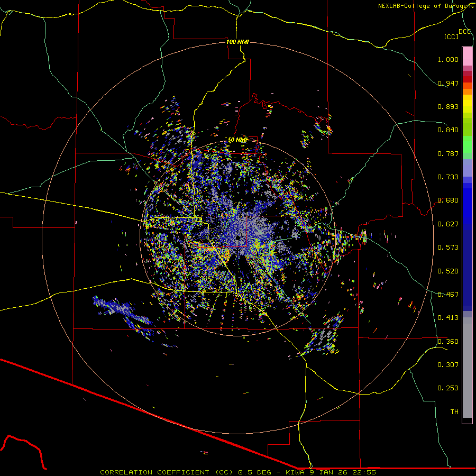
Task: Click the 0.893 legend value
Action: click(448, 106)
